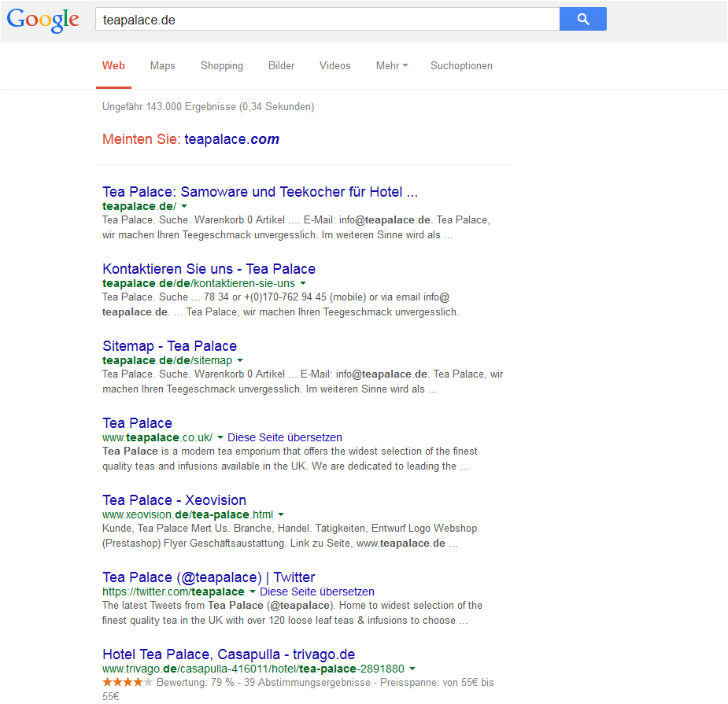Expand arrow next to xeovision.de URL

point(281,514)
